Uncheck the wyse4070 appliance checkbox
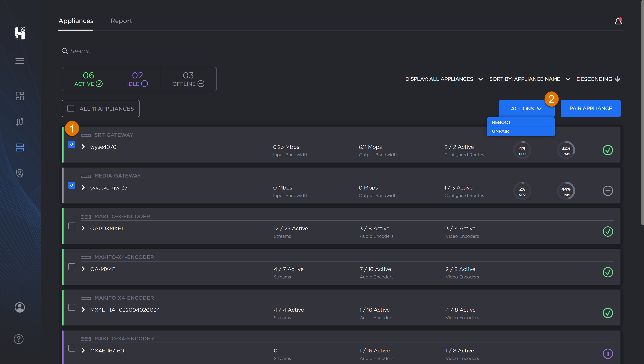Image resolution: width=644 pixels, height=364 pixels. tap(71, 144)
